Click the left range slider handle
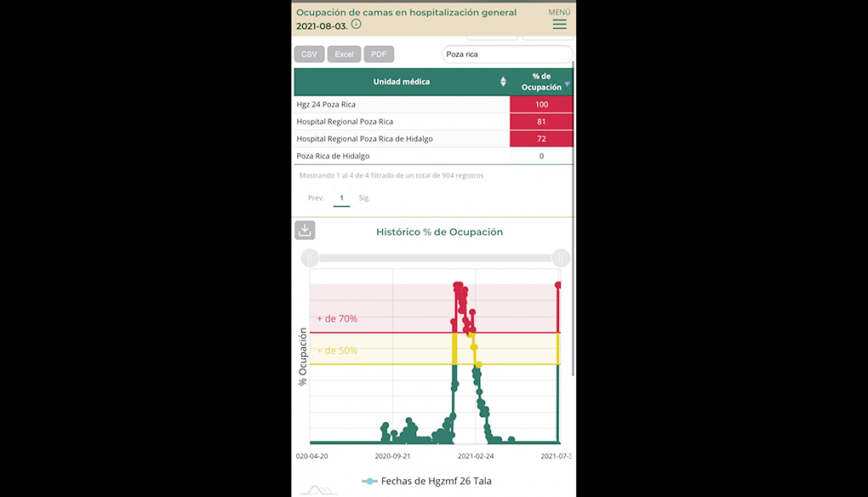The image size is (868, 497). click(310, 258)
